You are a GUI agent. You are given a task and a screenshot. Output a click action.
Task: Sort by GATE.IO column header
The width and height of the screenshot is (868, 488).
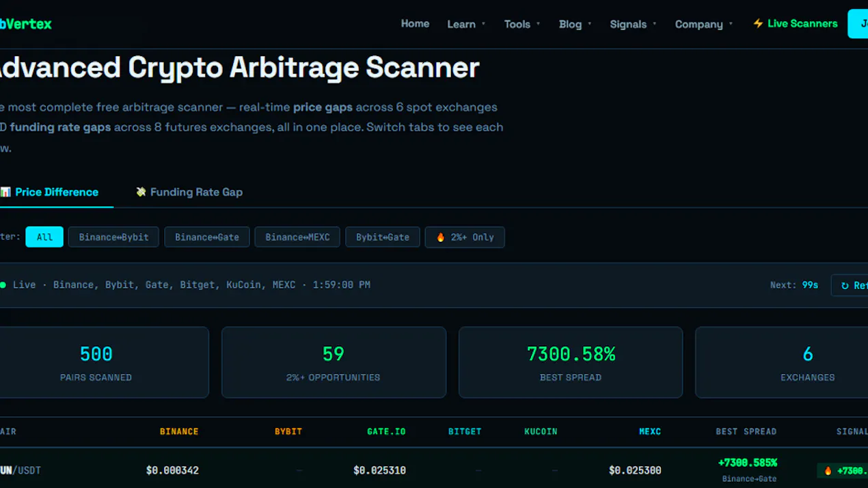[386, 431]
